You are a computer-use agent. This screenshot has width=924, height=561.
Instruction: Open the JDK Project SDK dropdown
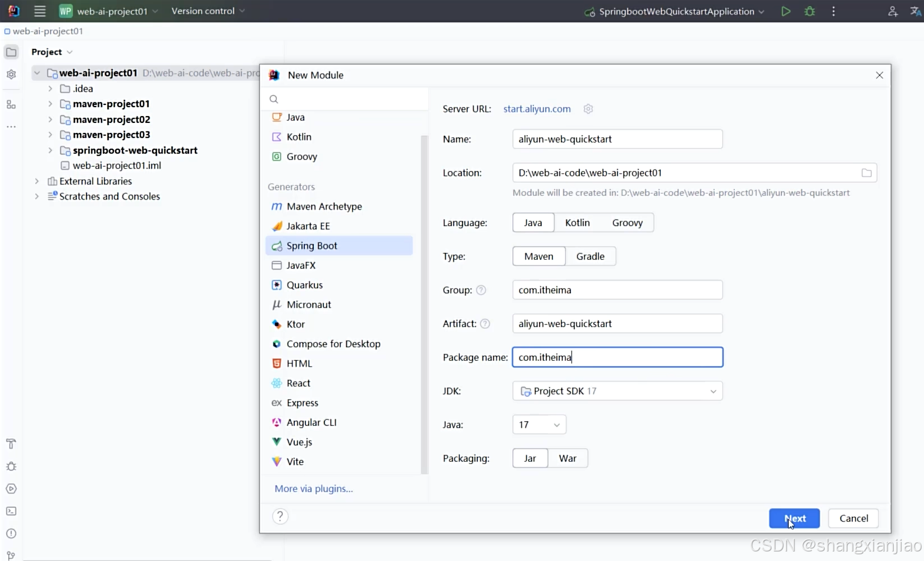[x=617, y=391]
